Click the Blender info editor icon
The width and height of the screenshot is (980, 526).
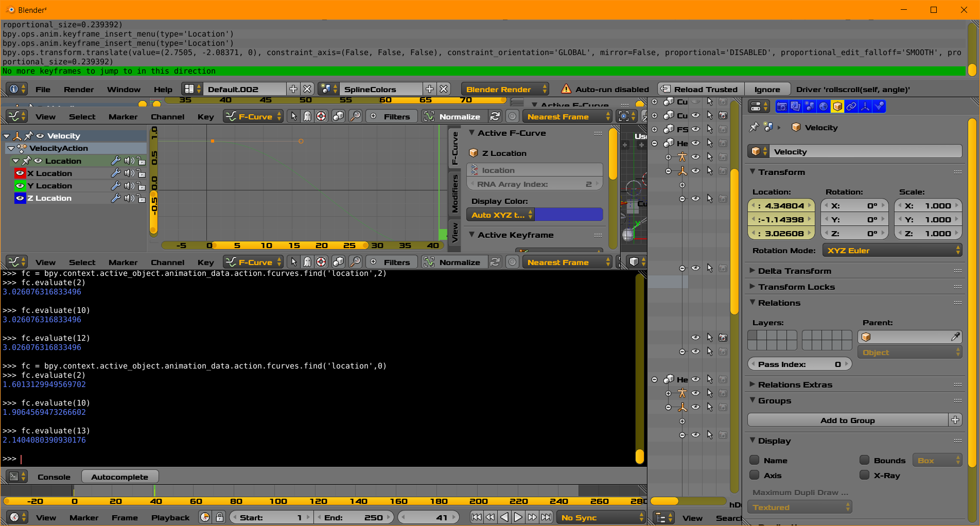point(17,89)
